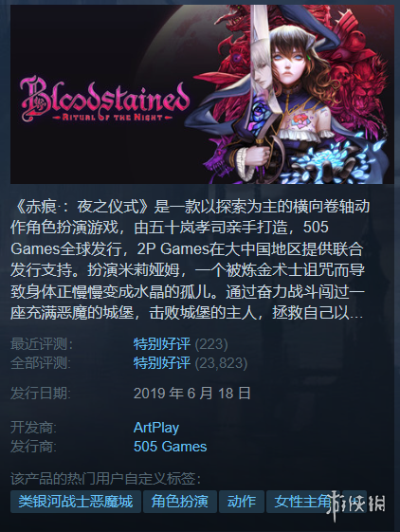Screen dimensions: 400x532
Task: Click the 全部评测 label
Action: point(41,362)
